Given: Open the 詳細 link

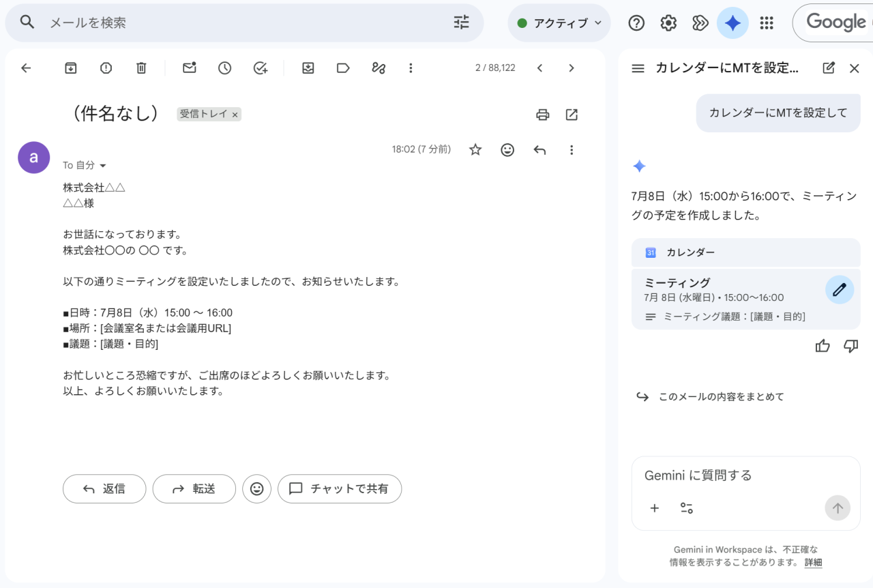Looking at the screenshot, I should [x=813, y=563].
